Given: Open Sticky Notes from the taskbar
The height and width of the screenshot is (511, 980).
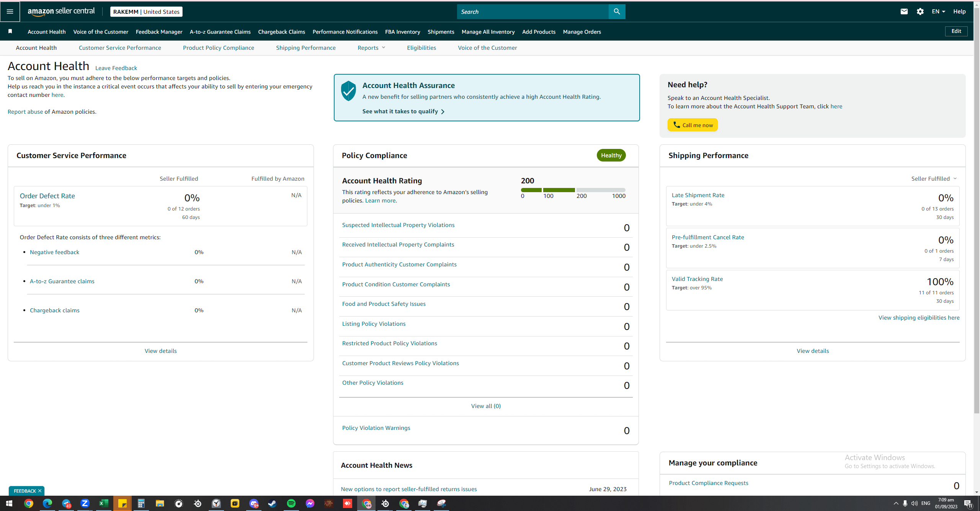Looking at the screenshot, I should tap(122, 503).
